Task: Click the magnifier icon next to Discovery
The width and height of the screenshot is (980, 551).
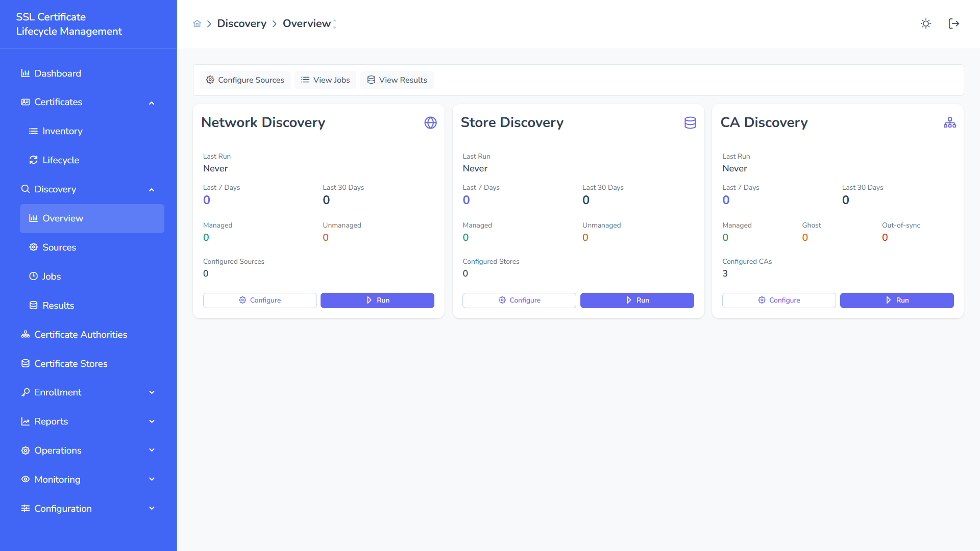Action: tap(26, 189)
